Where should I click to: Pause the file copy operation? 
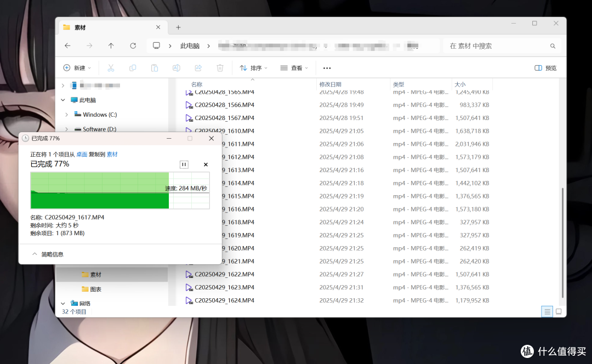coord(184,164)
